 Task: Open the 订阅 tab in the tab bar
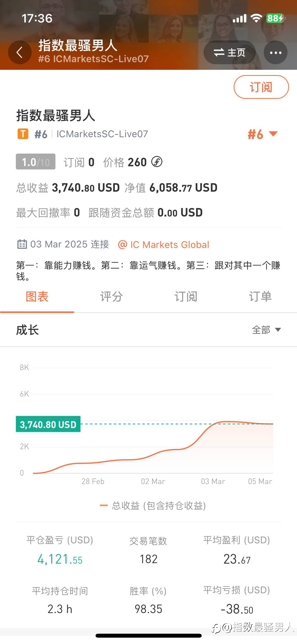(x=186, y=297)
